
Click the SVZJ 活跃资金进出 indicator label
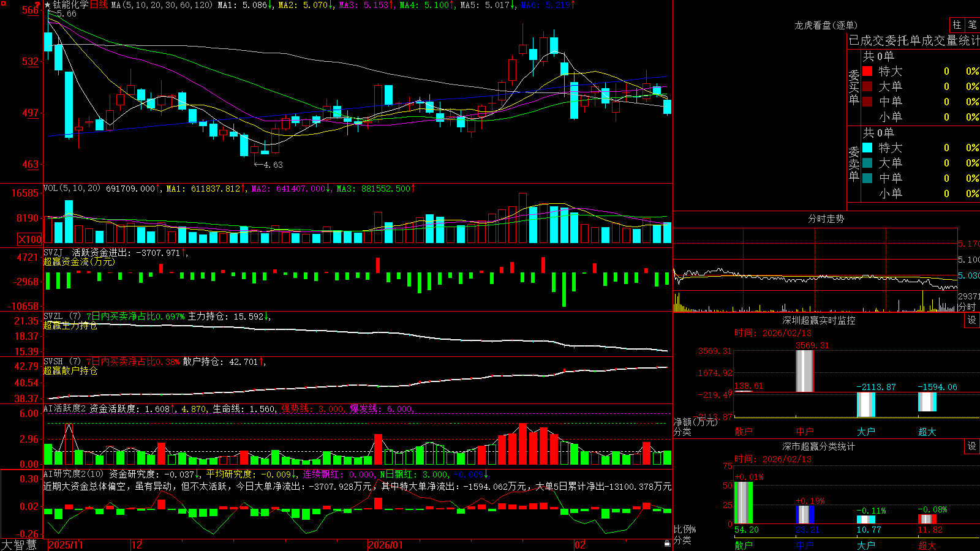[x=86, y=252]
